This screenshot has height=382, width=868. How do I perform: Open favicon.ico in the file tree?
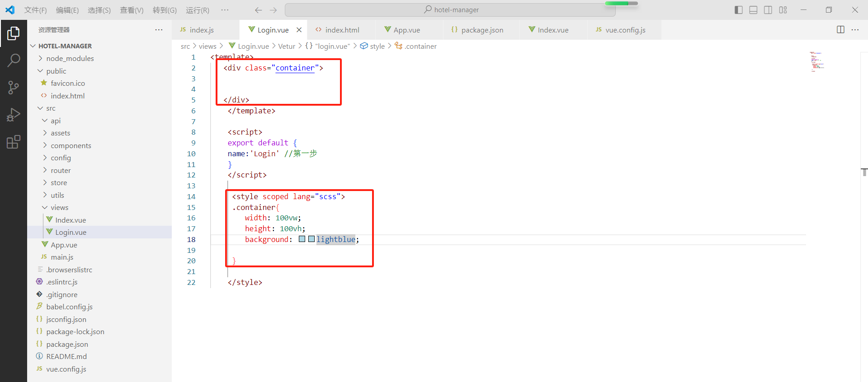(99, 83)
